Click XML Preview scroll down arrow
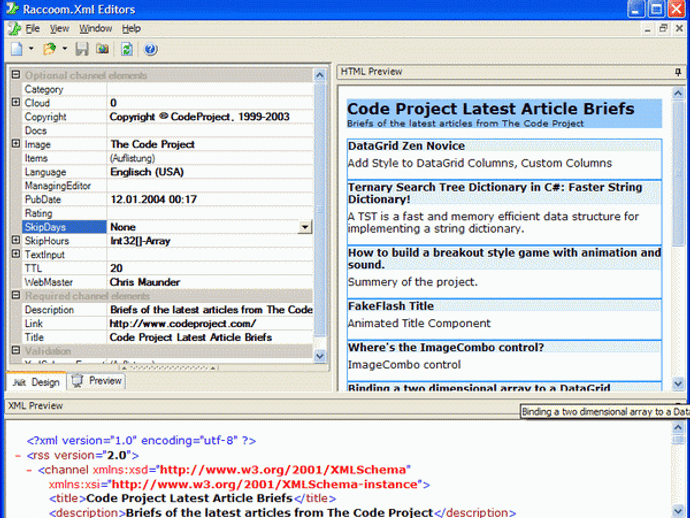The height and width of the screenshot is (518, 690). 678,511
